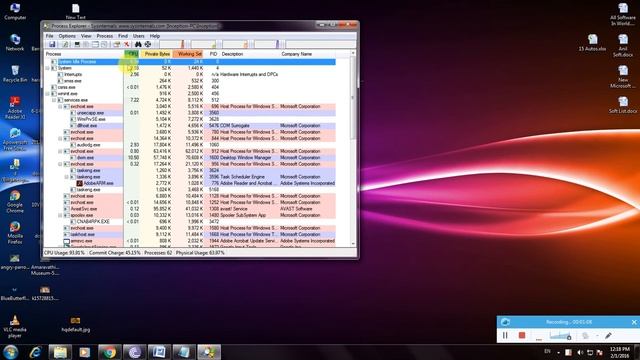Open the Find menu
640x360 pixels.
[x=123, y=36]
